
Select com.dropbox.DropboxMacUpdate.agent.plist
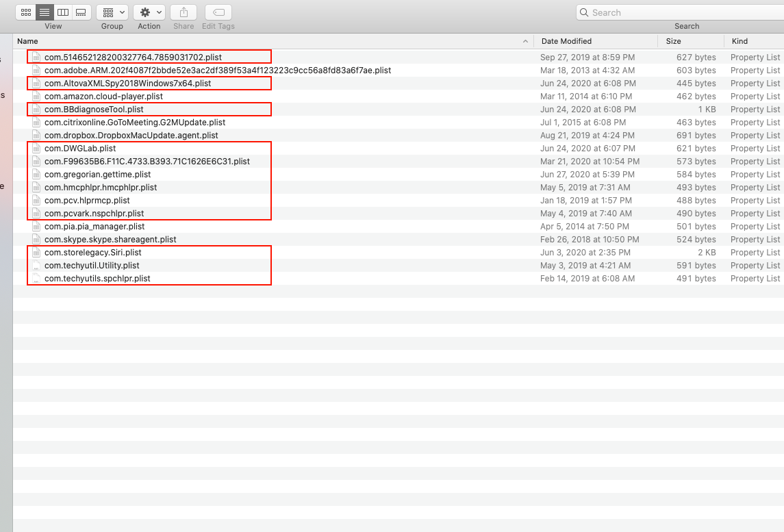pyautogui.click(x=131, y=135)
